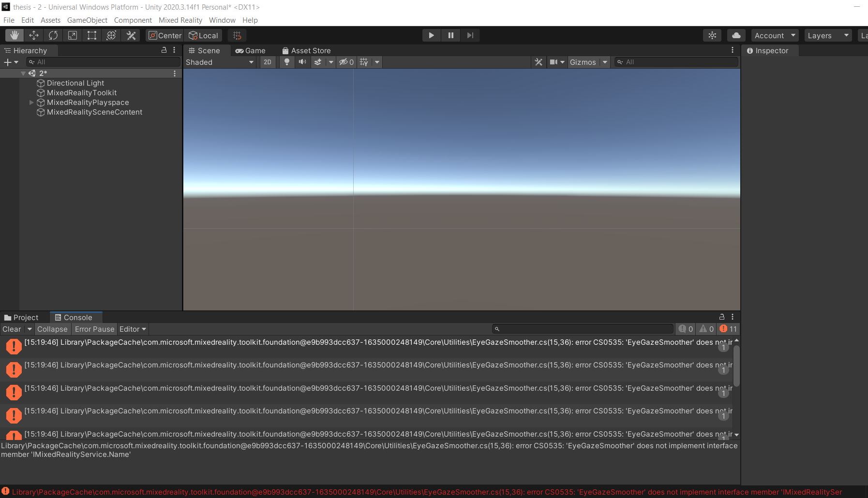Image resolution: width=868 pixels, height=498 pixels.
Task: Open the Layers dropdown
Action: click(x=828, y=35)
